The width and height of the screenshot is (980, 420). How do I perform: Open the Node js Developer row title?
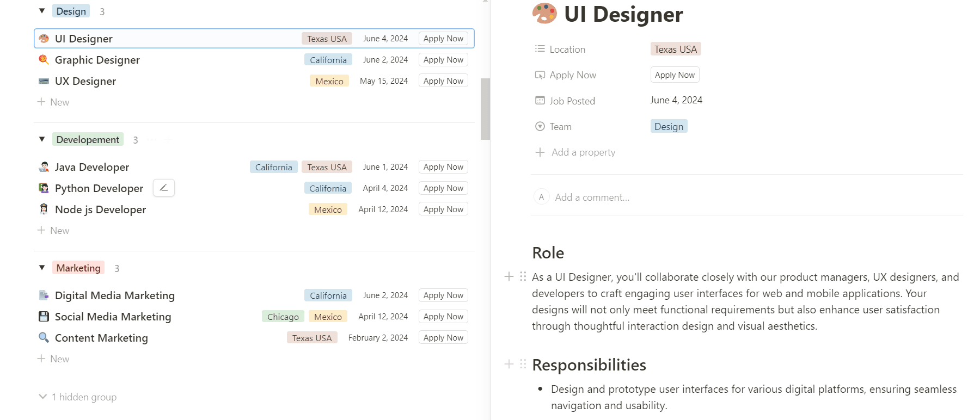[100, 209]
